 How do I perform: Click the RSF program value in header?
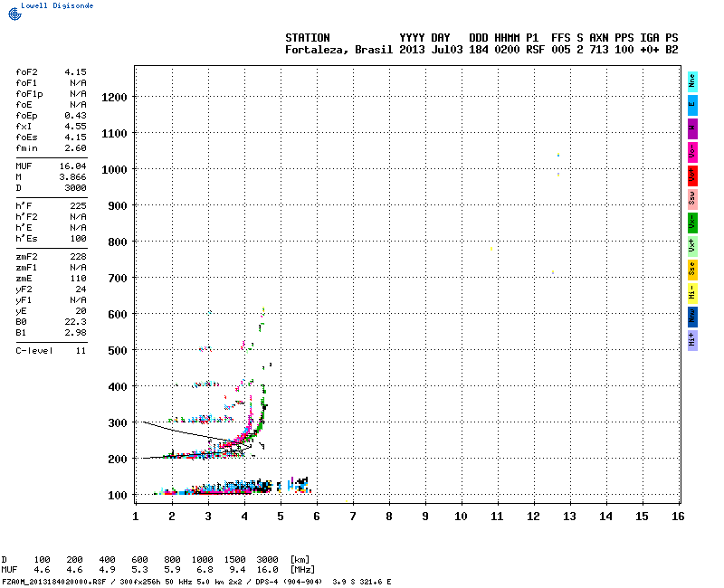pyautogui.click(x=535, y=50)
